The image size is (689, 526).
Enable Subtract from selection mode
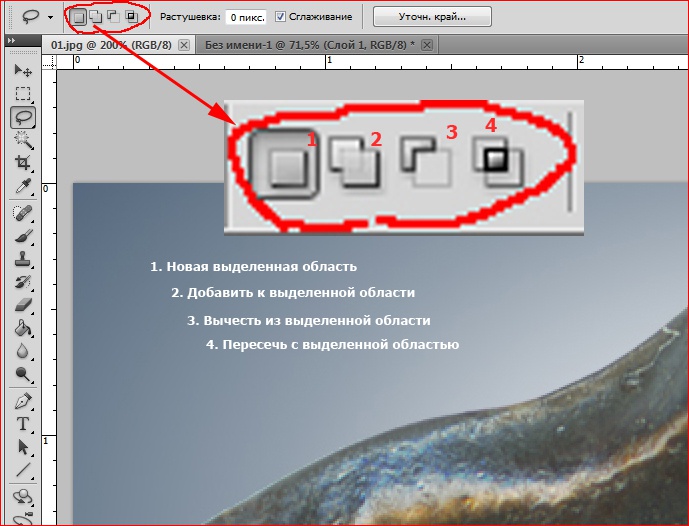[x=113, y=17]
